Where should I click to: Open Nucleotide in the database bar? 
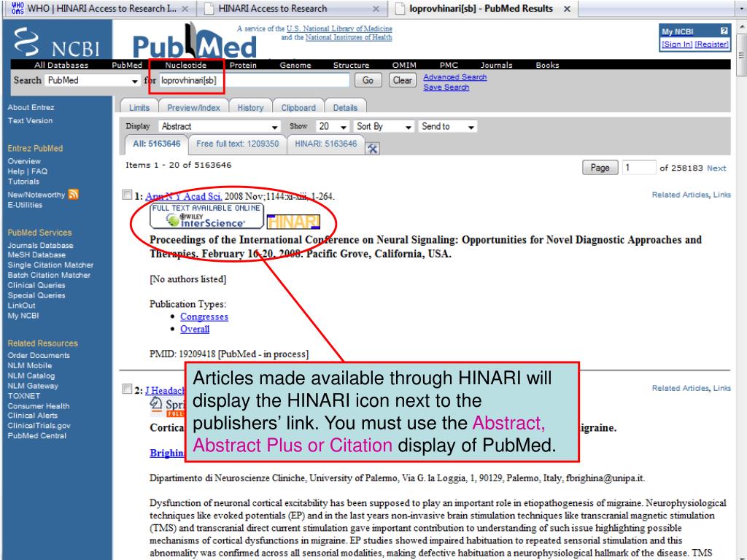186,65
